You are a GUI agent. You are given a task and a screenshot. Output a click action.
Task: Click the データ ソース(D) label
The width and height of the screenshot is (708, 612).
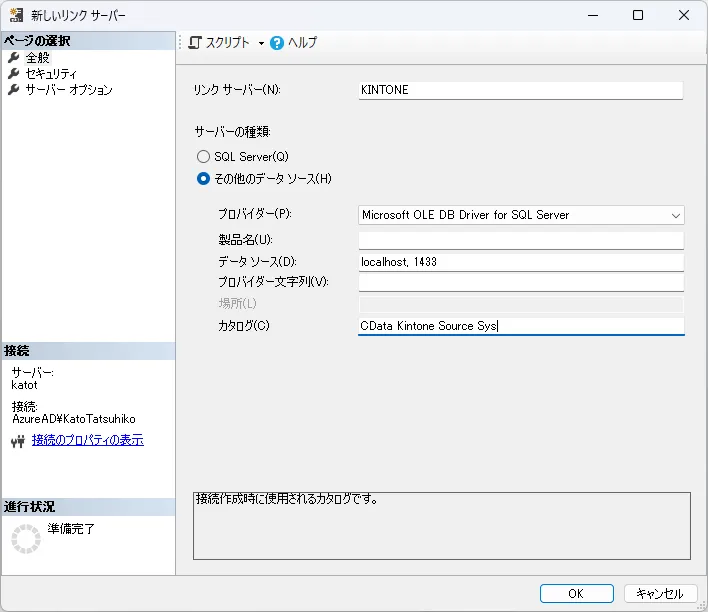257,262
